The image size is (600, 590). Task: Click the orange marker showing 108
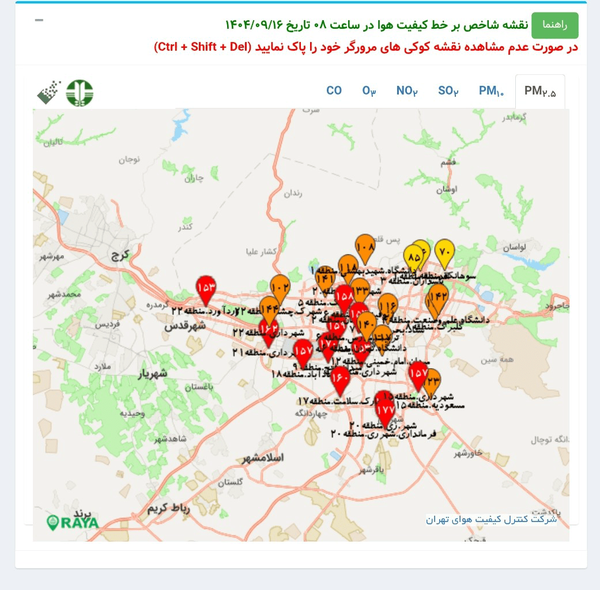[x=365, y=246]
